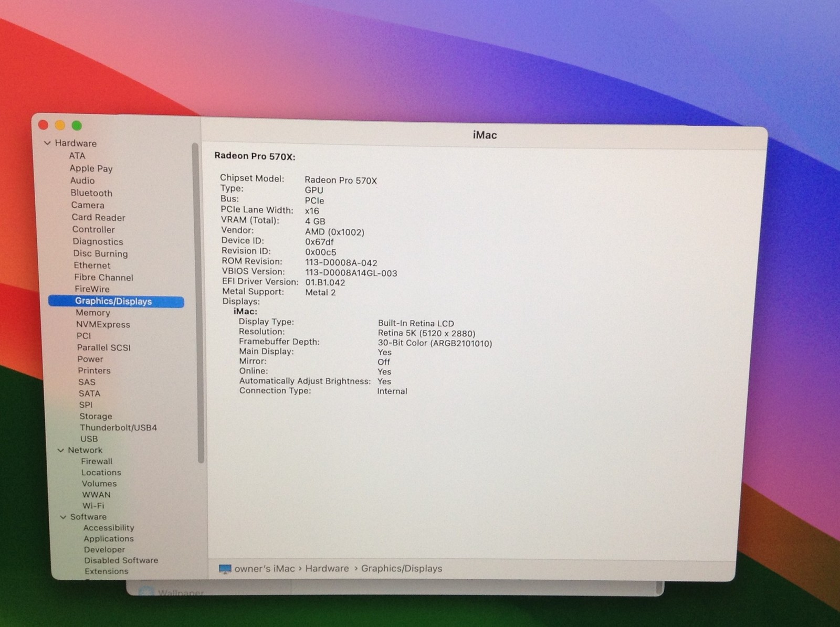Screen dimensions: 840x627
Task: Open the FireWire section
Action: (92, 289)
